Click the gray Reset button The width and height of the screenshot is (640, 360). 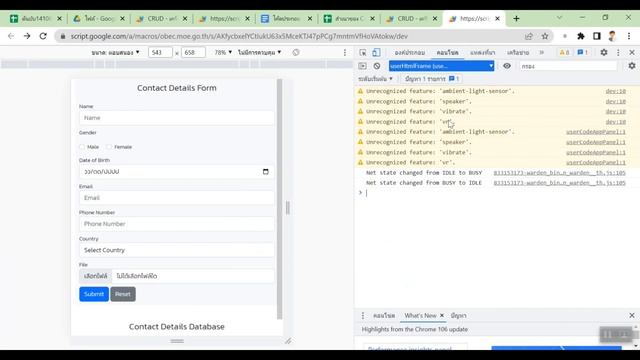click(123, 294)
